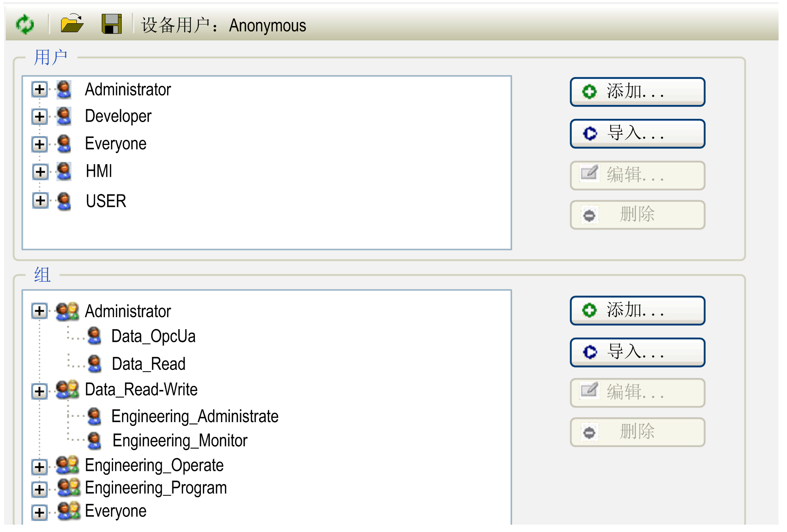Click the Engineering_Operate group icon

tap(67, 465)
